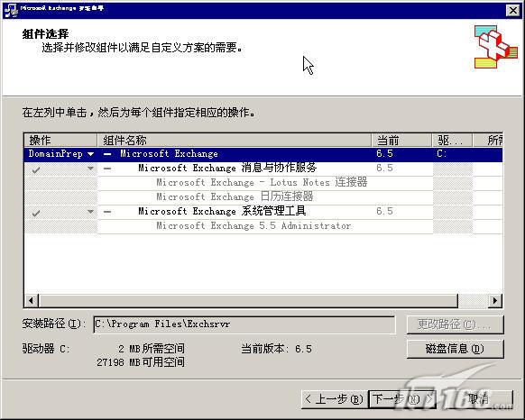The height and width of the screenshot is (420, 525).
Task: Collapse the 系统管理工具 component node
Action: [107, 212]
